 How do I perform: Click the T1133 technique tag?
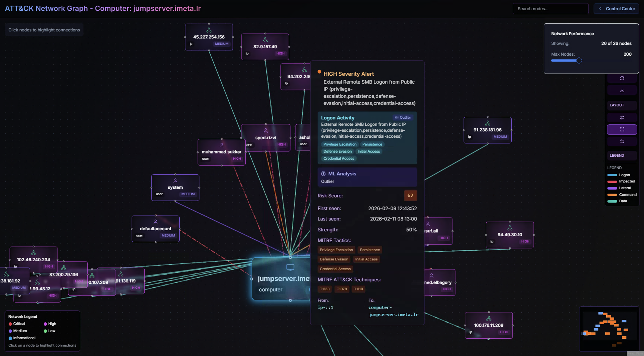point(324,289)
